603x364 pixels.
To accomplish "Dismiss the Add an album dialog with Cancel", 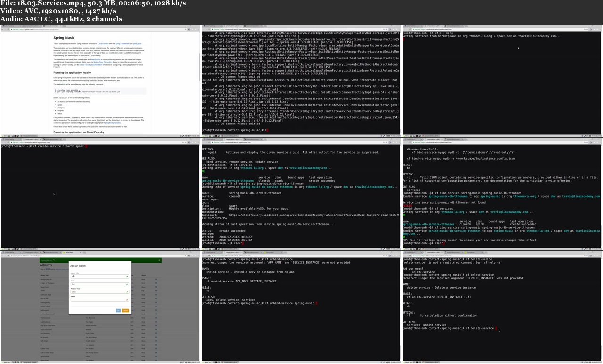I will coord(125,310).
